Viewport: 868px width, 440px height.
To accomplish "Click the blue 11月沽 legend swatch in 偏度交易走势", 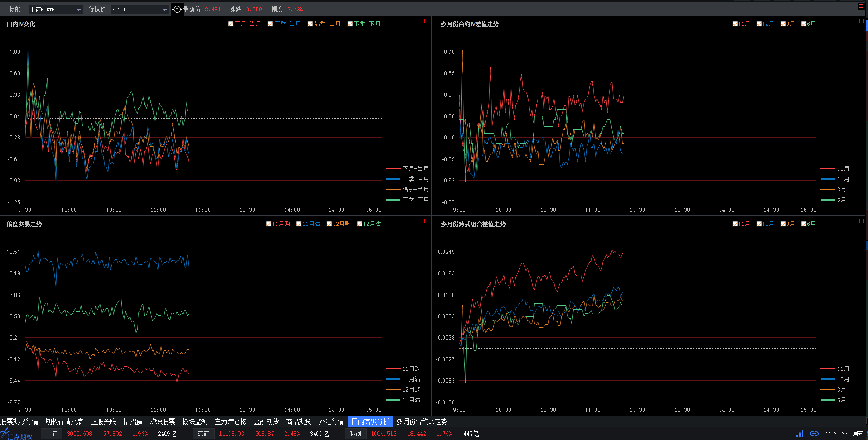I will [393, 379].
